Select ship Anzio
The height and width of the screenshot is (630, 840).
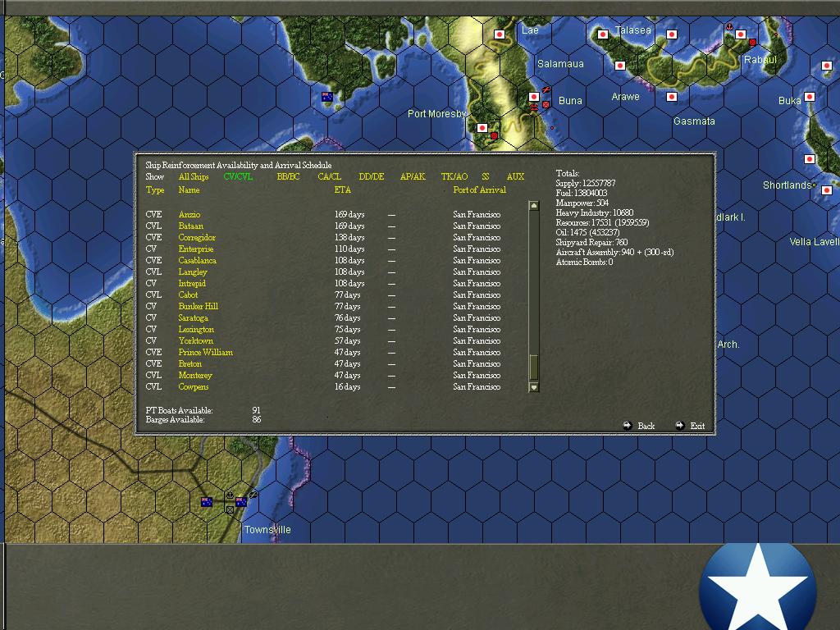(x=189, y=214)
